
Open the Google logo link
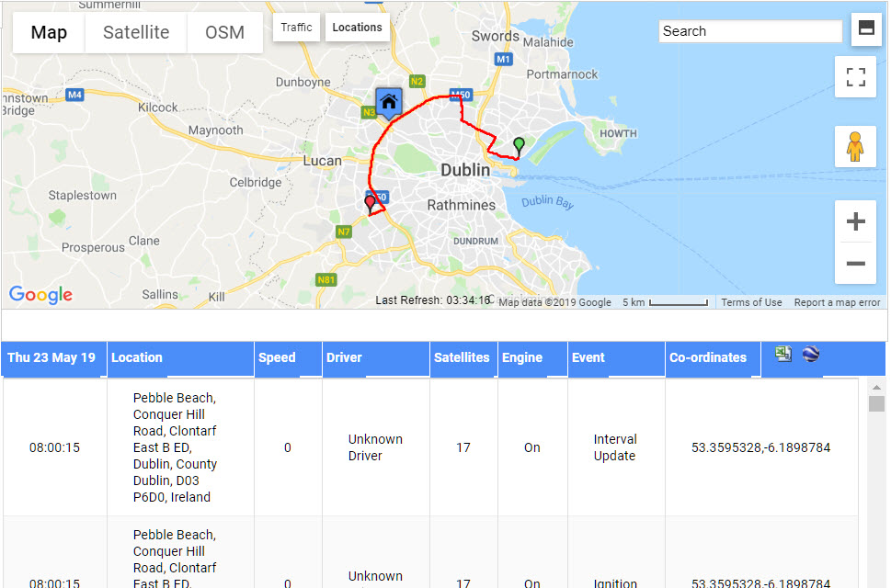click(40, 295)
